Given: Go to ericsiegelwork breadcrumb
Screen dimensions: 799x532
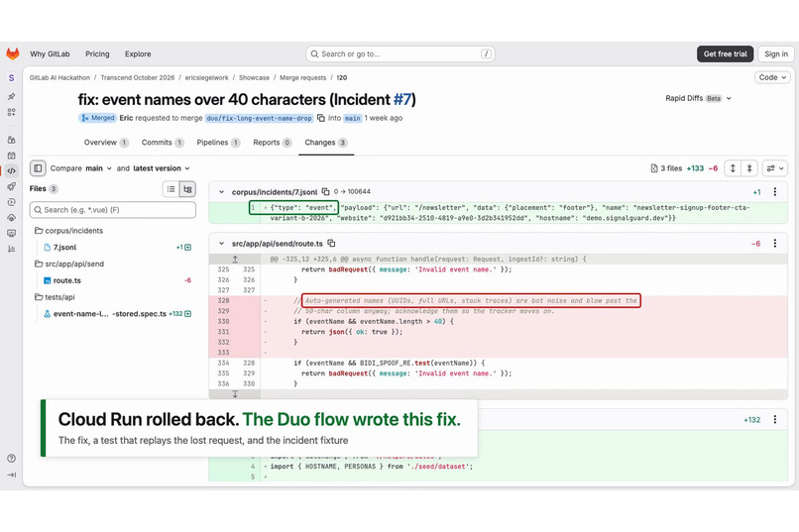Looking at the screenshot, I should pyautogui.click(x=206, y=78).
